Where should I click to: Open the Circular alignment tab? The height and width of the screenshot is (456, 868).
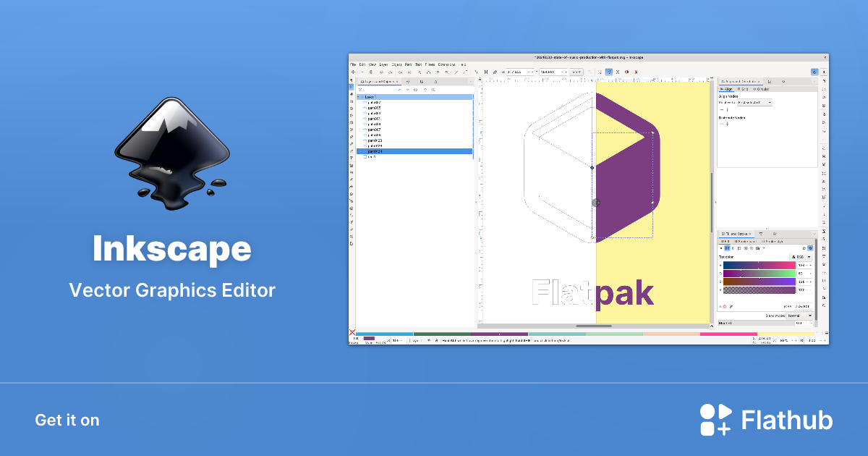[761, 89]
